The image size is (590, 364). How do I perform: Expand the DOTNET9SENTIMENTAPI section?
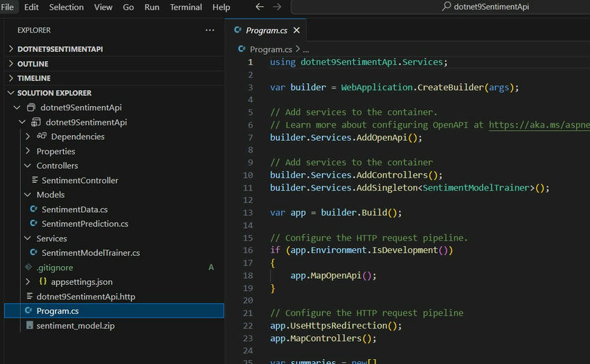pyautogui.click(x=11, y=49)
